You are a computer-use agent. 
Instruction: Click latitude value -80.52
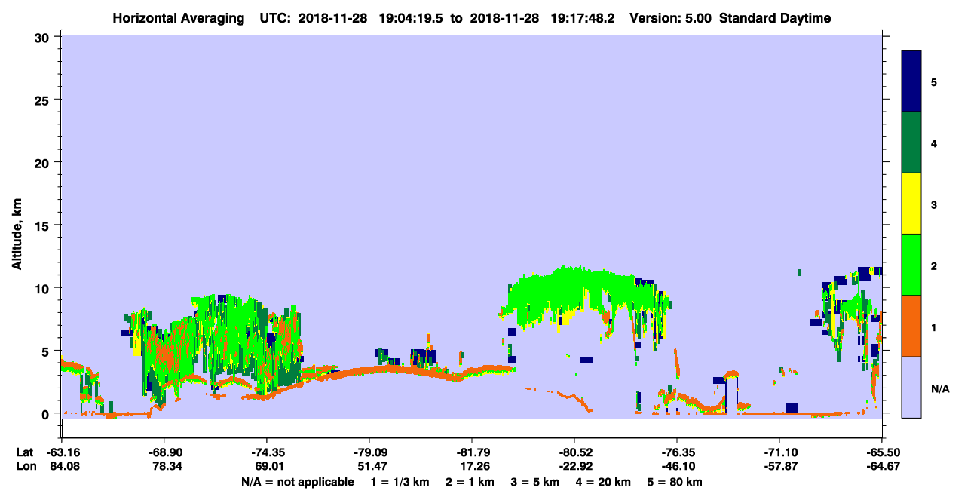574,452
